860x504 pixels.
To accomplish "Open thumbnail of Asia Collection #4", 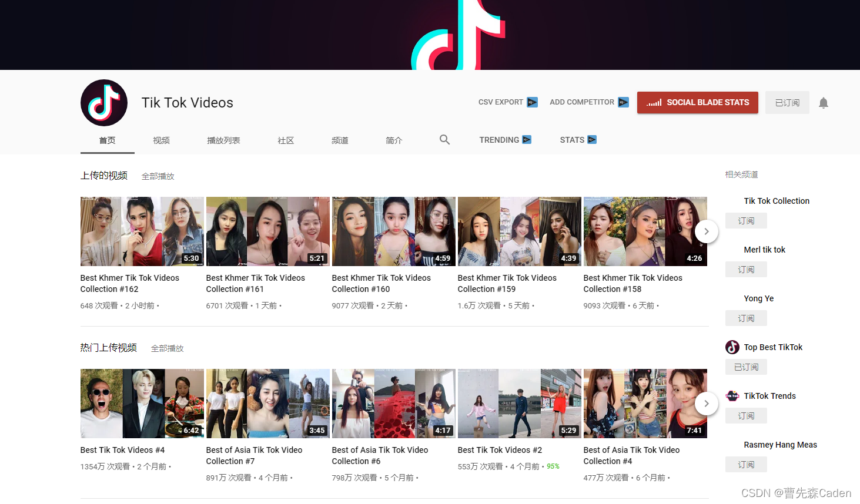I will (x=645, y=404).
